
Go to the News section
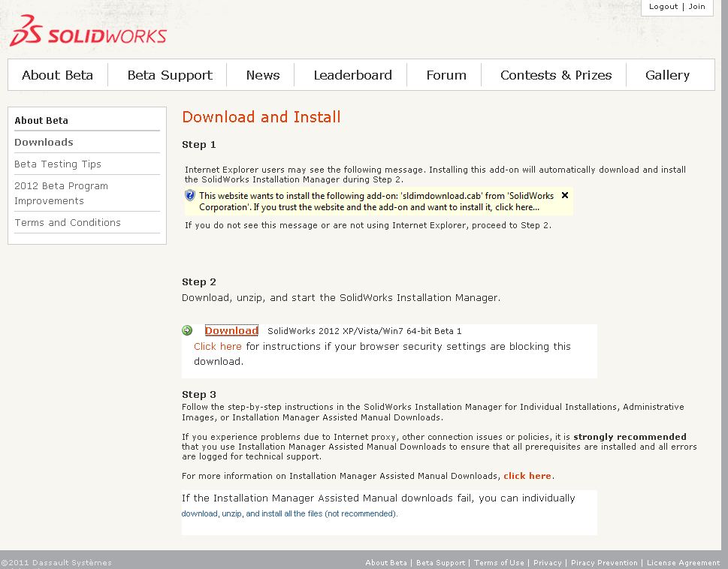pos(263,75)
